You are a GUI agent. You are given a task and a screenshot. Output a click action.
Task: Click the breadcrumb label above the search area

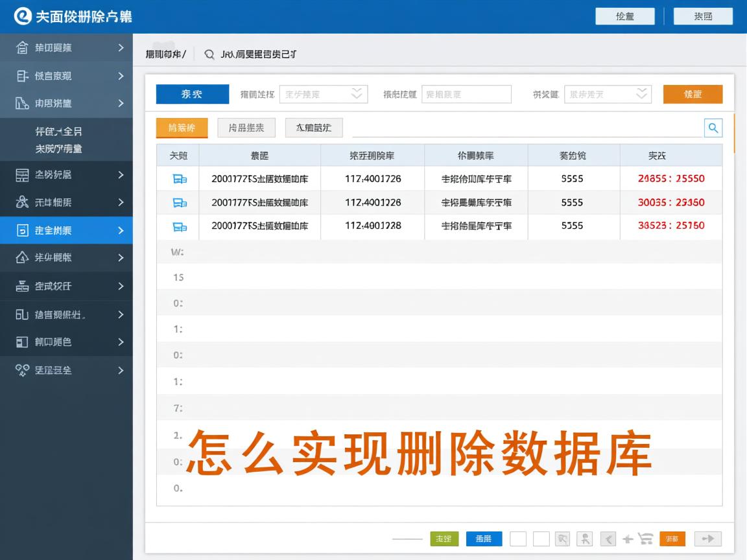[164, 54]
